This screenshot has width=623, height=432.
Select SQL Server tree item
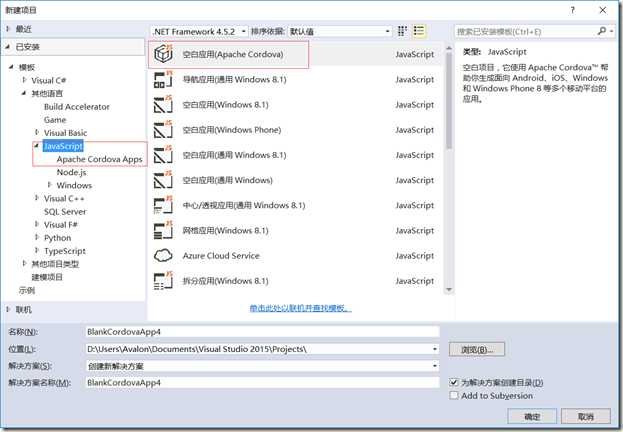65,211
